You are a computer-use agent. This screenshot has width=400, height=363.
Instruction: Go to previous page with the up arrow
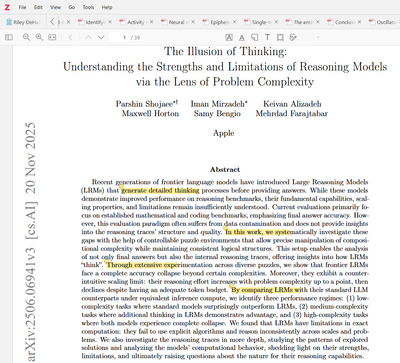click(88, 37)
